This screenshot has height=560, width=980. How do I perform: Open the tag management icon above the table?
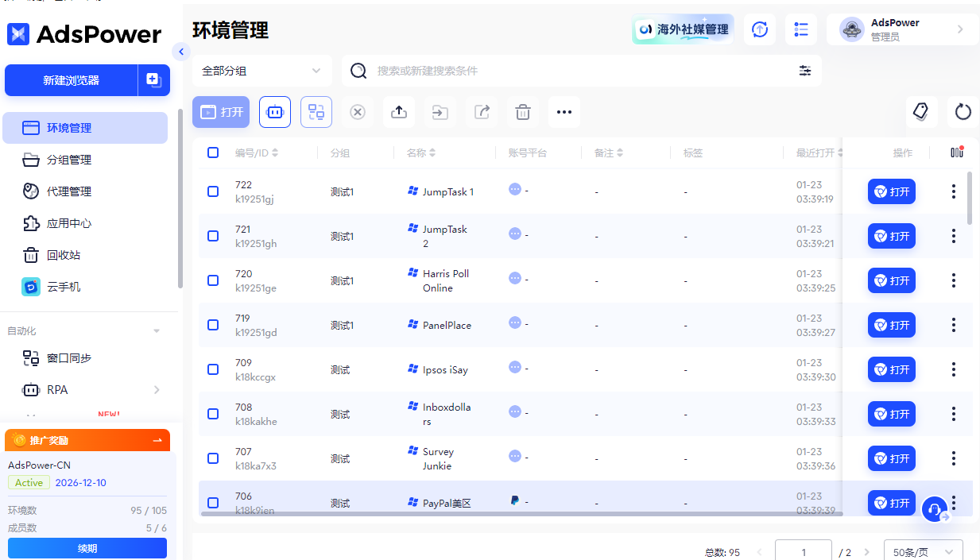[x=921, y=112]
